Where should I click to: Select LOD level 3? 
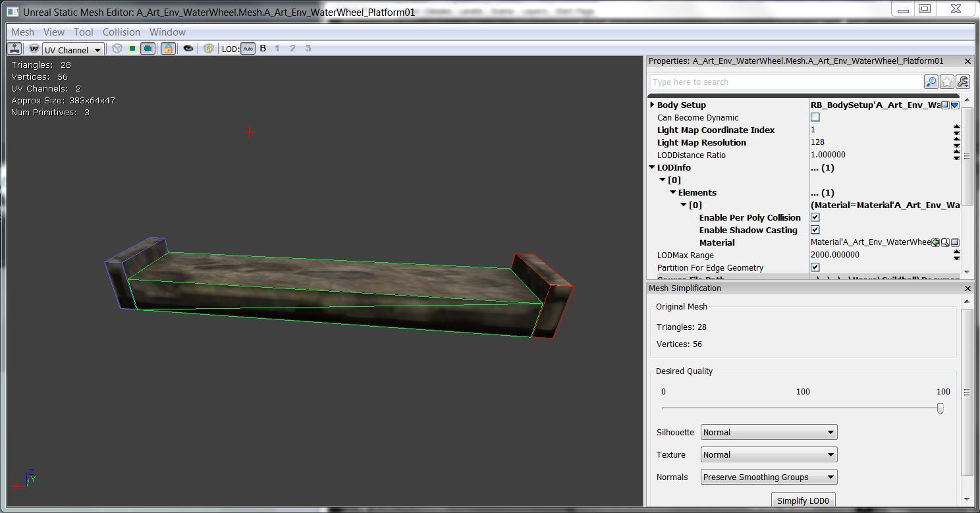point(308,48)
